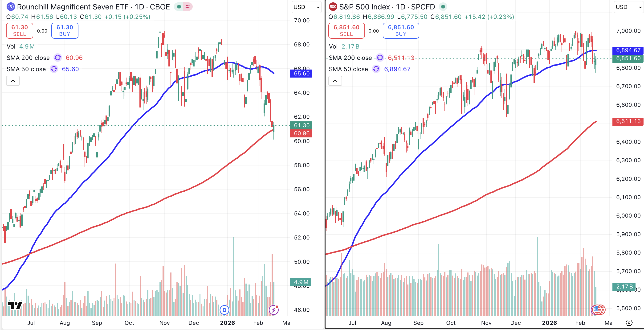Image resolution: width=644 pixels, height=330 pixels.
Task: Click the dividend 'D' marker icon
Action: [x=224, y=310]
